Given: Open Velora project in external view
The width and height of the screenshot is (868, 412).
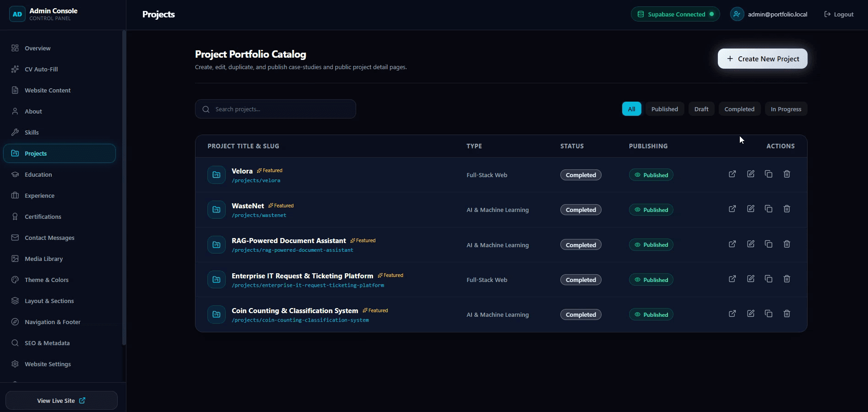Looking at the screenshot, I should [x=732, y=174].
